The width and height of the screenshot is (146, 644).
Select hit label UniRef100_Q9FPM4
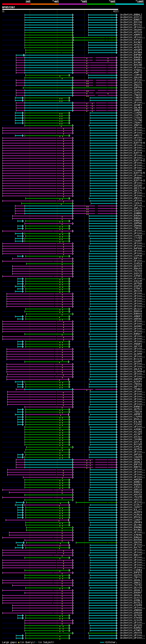[x=131, y=88]
